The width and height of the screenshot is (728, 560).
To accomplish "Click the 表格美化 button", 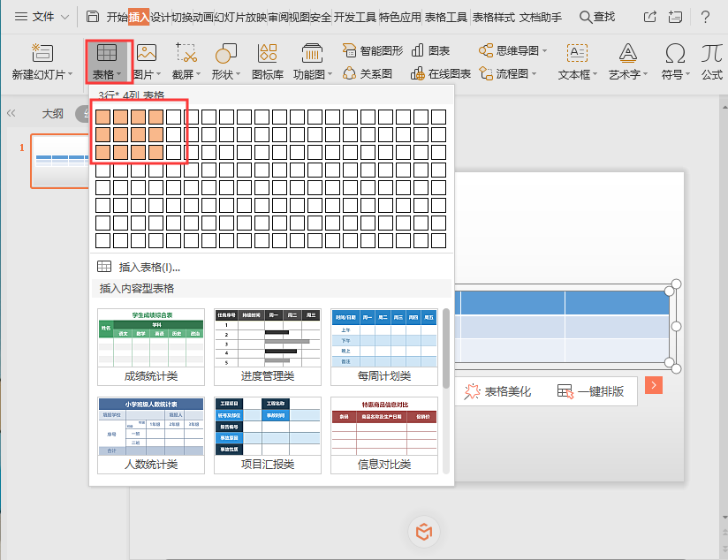I will pyautogui.click(x=497, y=391).
